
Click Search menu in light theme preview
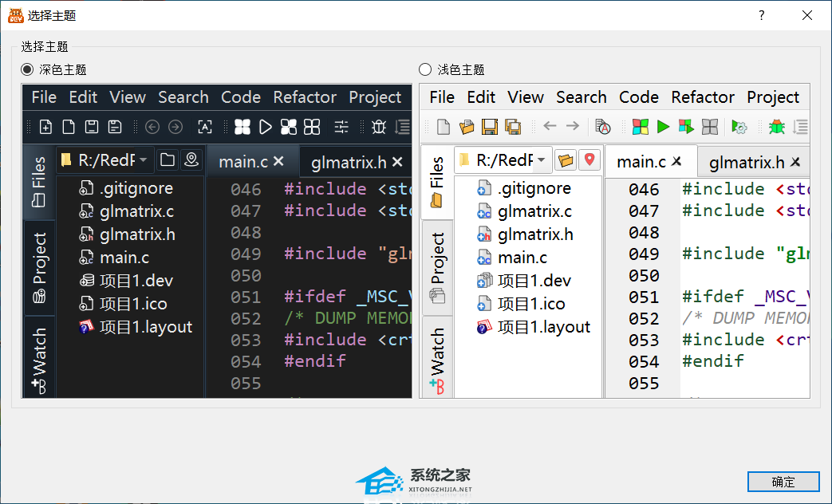click(x=581, y=97)
